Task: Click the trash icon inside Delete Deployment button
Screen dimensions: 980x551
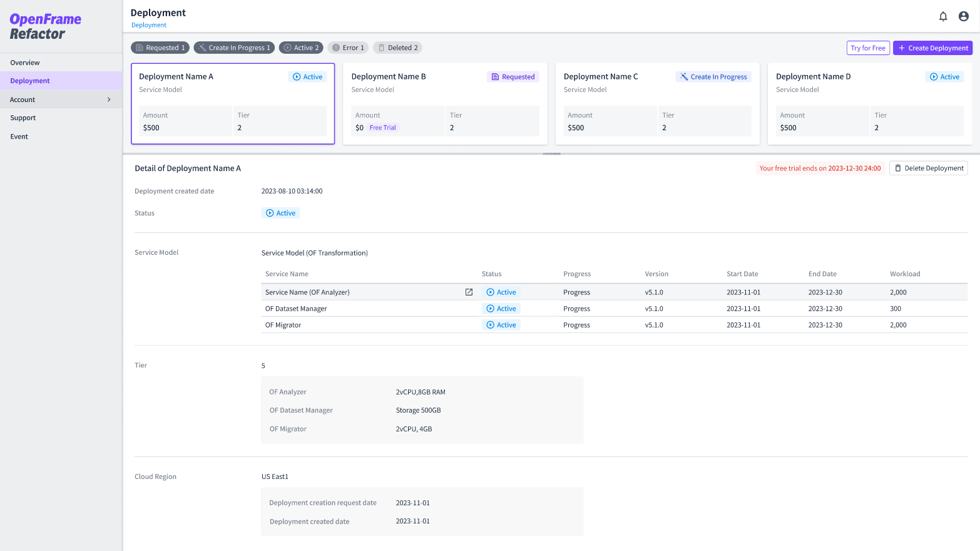Action: [899, 168]
